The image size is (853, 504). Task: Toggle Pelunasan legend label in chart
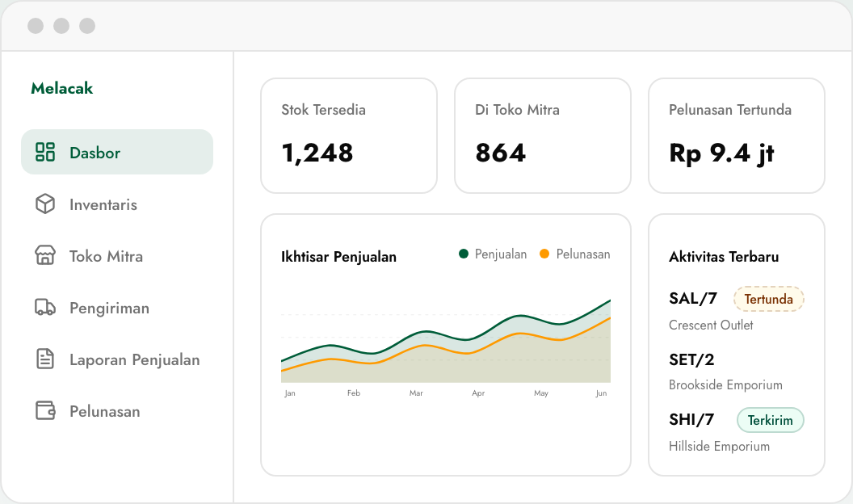(582, 254)
